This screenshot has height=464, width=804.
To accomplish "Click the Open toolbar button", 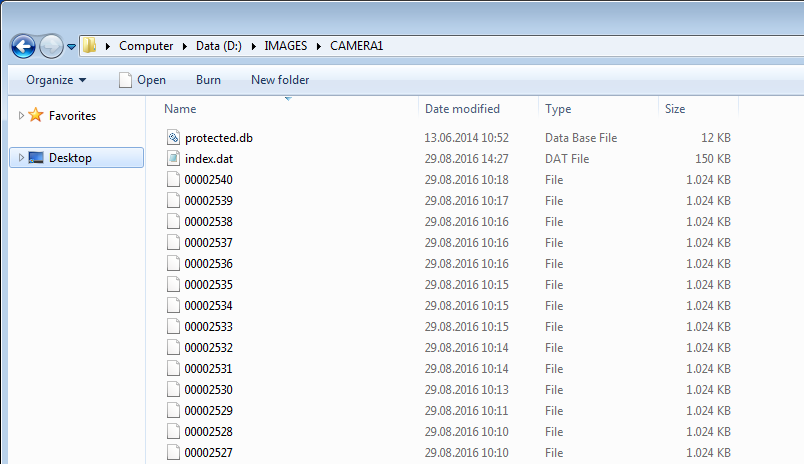I will [x=141, y=80].
